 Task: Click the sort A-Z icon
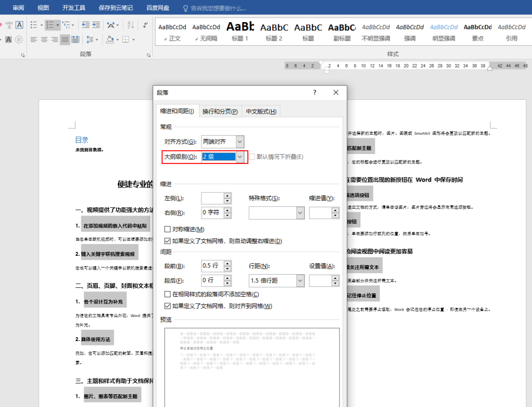coord(131,25)
